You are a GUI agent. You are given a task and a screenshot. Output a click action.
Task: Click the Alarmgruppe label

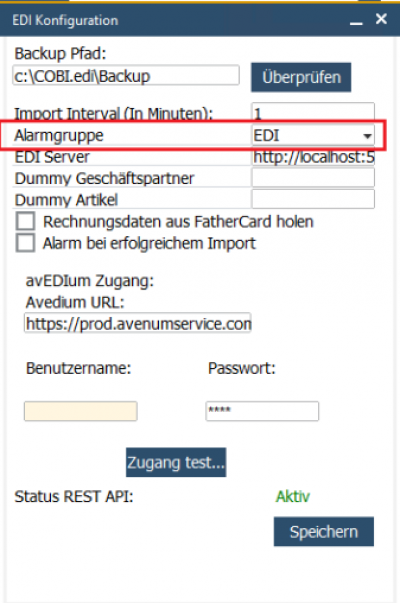coord(59,135)
